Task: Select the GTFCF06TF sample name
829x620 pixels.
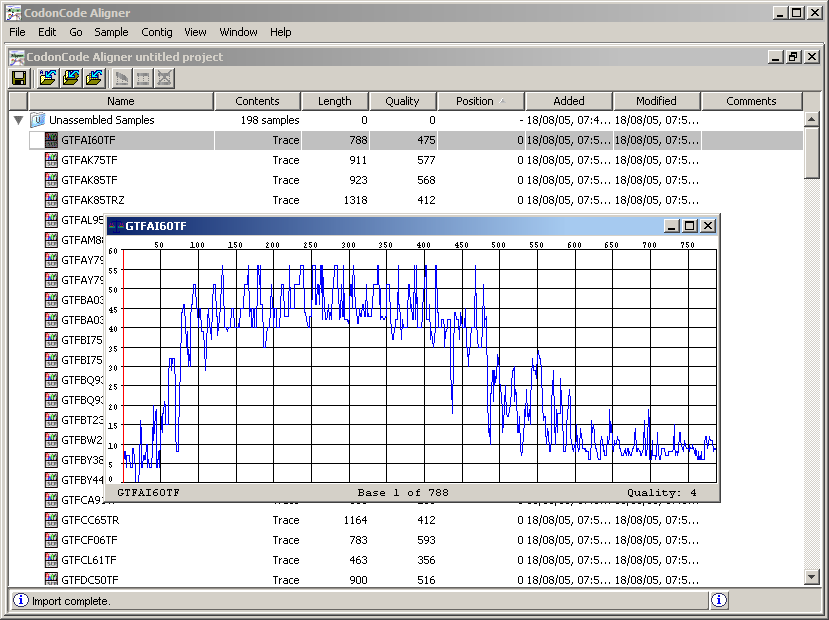Action: point(89,540)
